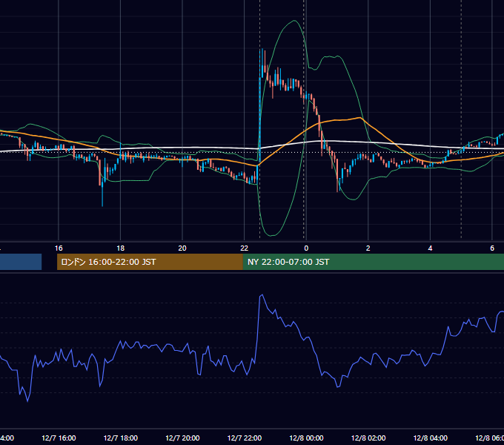Screen dimensions: 504x445
Task: Click the 20 hour label on upper time axis
Action: (x=182, y=248)
